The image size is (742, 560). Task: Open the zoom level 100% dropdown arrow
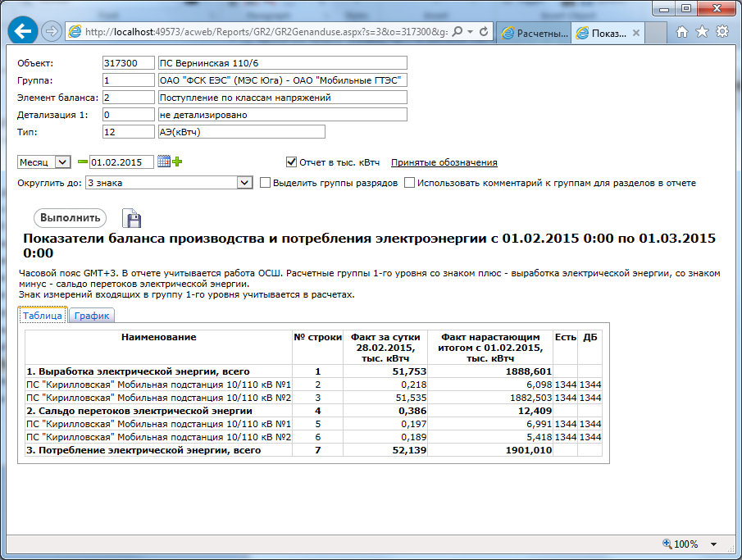(713, 544)
